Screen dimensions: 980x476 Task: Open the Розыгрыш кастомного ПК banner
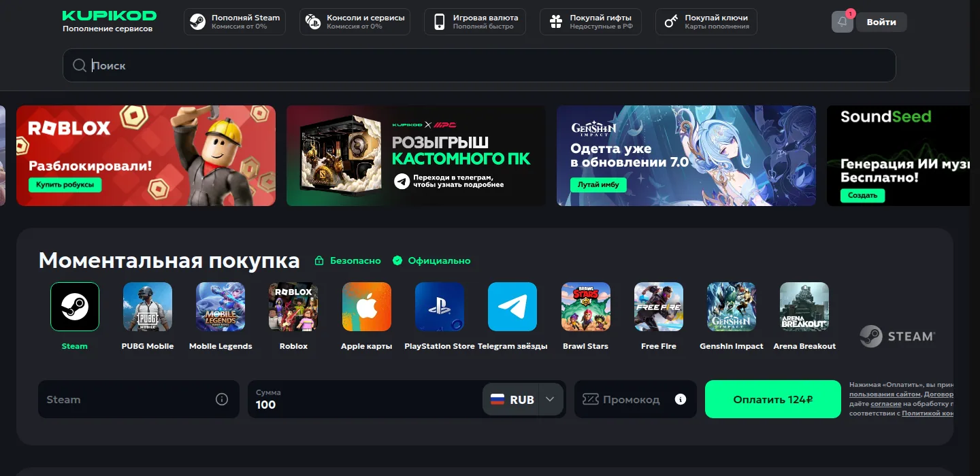coord(416,156)
